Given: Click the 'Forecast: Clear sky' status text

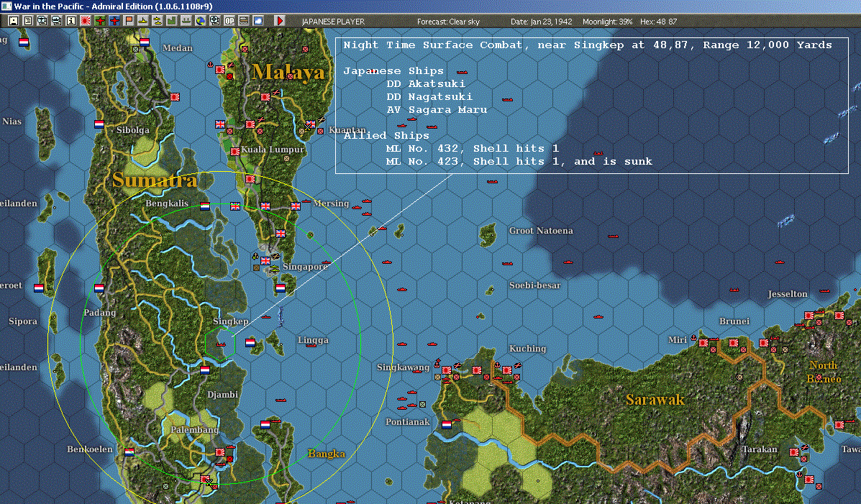Looking at the screenshot, I should (x=448, y=22).
